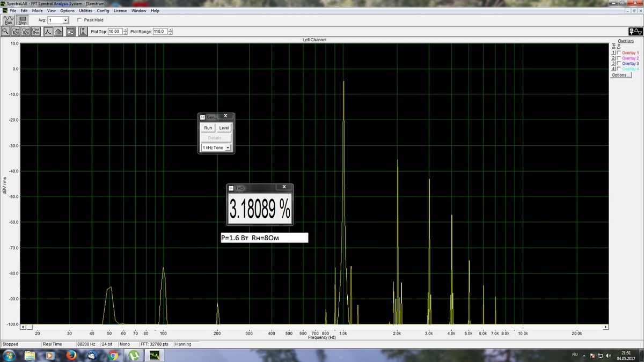
Task: Open Firefox from the taskbar
Action: tap(71, 355)
